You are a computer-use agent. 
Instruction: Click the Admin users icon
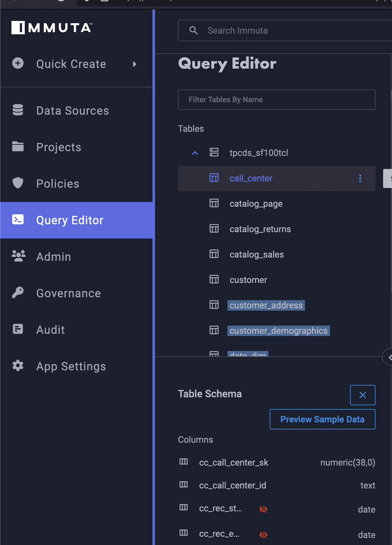coord(18,256)
